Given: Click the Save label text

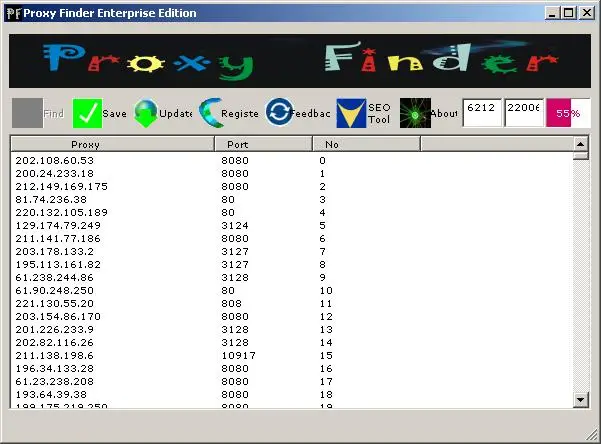Looking at the screenshot, I should pos(114,113).
